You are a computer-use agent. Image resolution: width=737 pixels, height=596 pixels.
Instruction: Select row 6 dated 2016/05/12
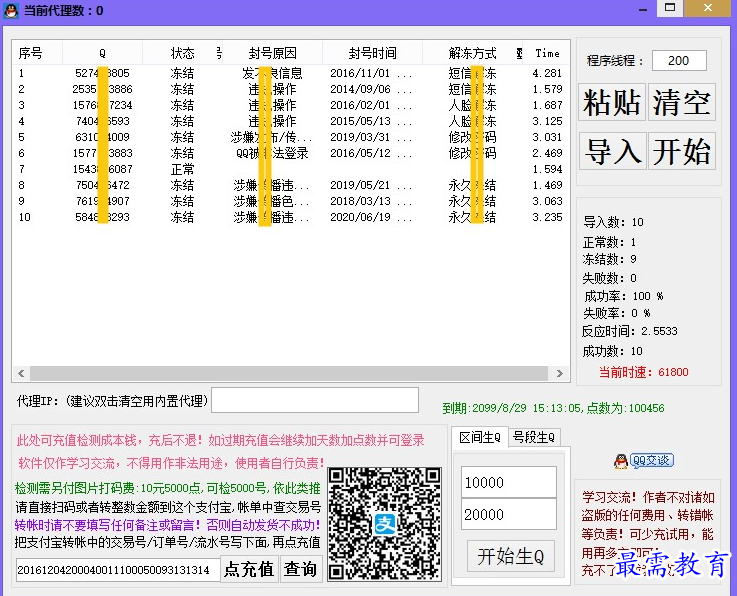coord(290,153)
